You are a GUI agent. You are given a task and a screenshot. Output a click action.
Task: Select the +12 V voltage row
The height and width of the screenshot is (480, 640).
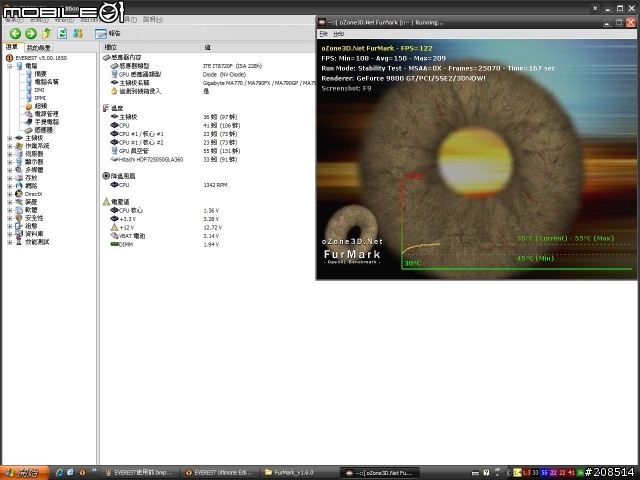[x=208, y=228]
